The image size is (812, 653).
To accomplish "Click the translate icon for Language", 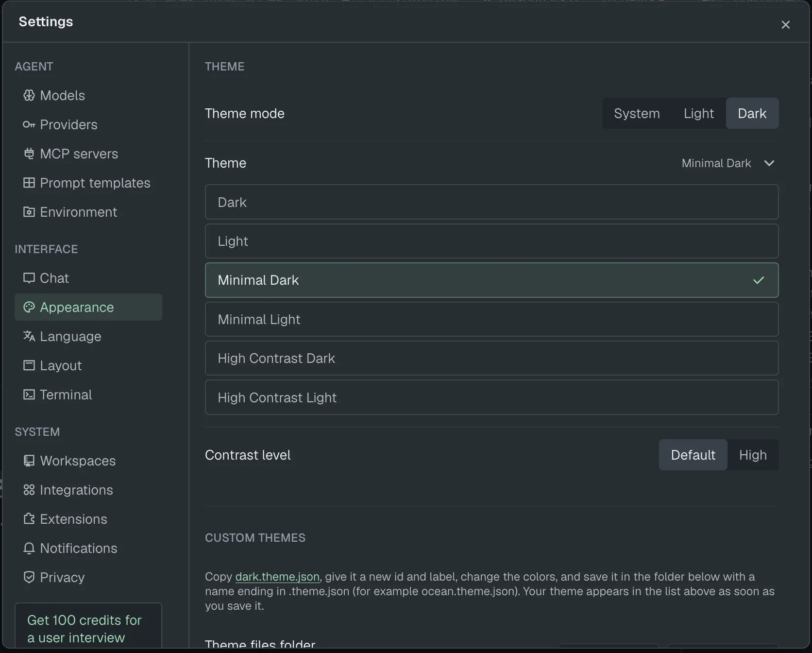I will pyautogui.click(x=29, y=336).
